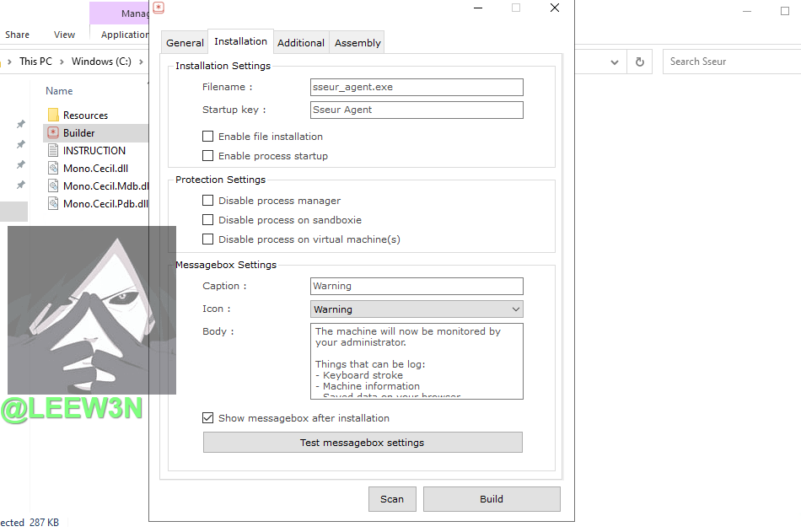Switch to the Additional tab
801x532 pixels.
coord(300,43)
